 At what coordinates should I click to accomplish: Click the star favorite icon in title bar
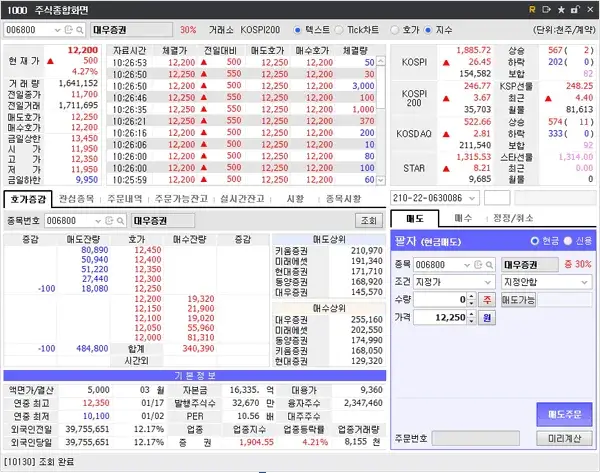pos(561,10)
